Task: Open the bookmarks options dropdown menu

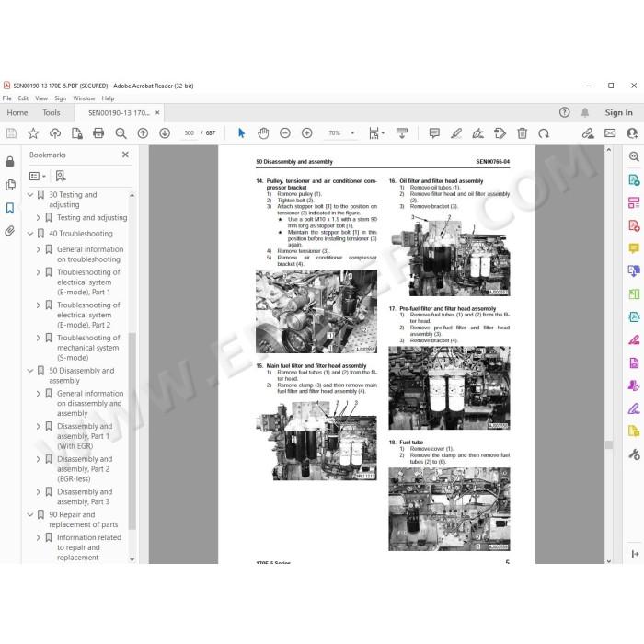Action: (x=38, y=177)
